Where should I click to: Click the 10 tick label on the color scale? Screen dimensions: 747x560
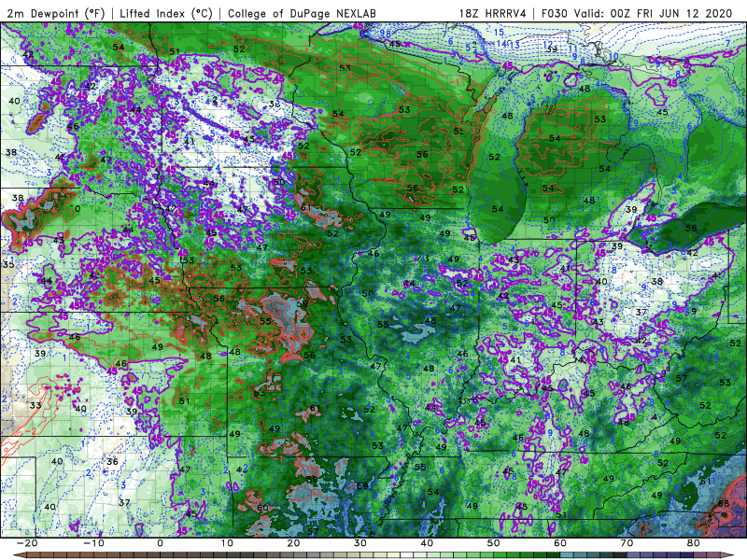[227, 543]
